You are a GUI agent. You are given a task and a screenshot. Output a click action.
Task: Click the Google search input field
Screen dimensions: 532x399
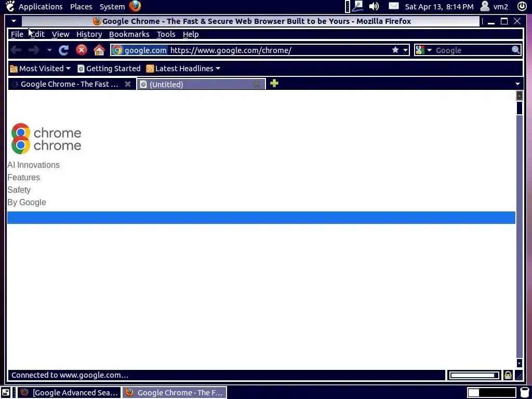coord(472,50)
